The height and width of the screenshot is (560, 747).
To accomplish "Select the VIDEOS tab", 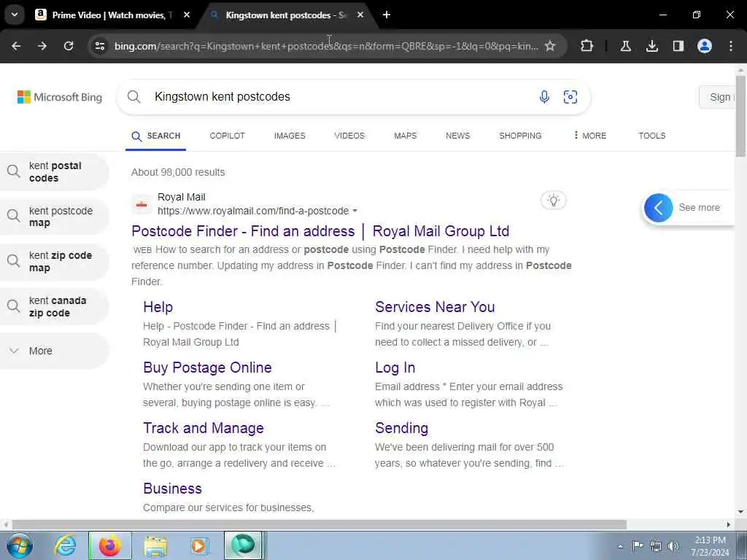I will (349, 136).
